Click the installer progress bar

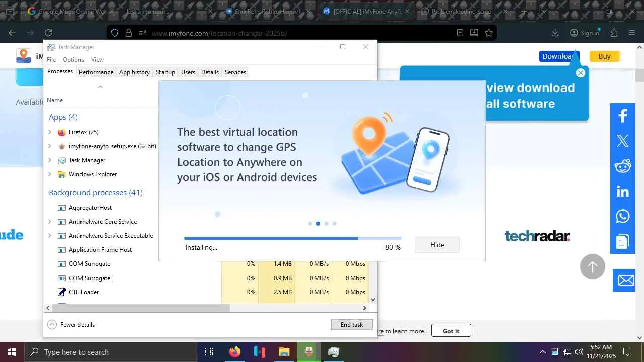[x=293, y=238]
